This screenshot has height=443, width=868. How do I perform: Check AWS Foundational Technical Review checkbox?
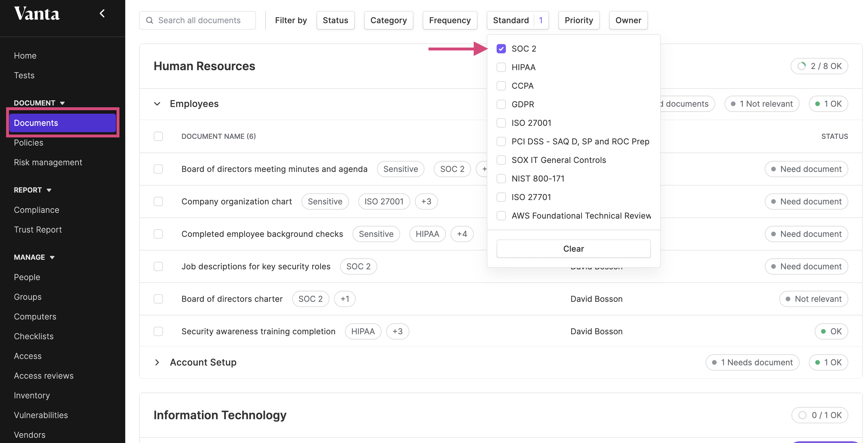501,216
